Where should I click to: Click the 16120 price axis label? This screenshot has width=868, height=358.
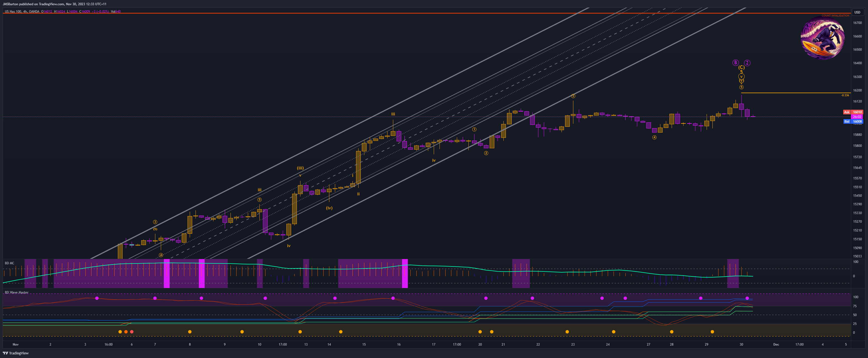pyautogui.click(x=857, y=101)
